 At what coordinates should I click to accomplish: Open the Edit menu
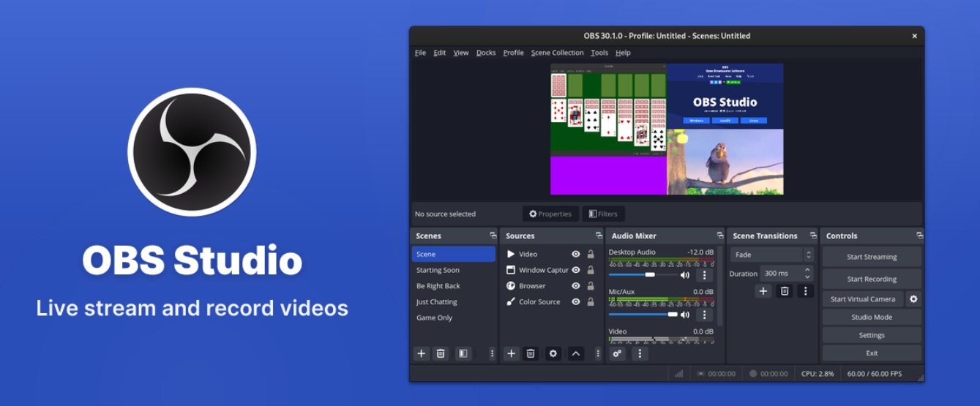[439, 53]
